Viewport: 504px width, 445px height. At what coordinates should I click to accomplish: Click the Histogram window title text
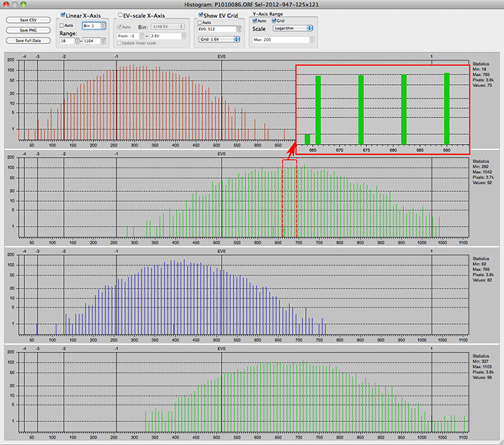[x=252, y=4]
